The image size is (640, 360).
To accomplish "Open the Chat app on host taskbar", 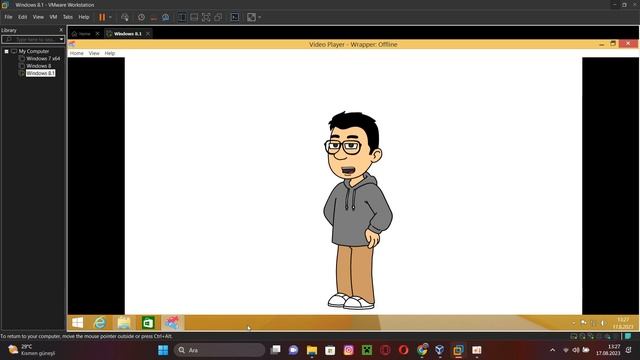I will click(293, 350).
